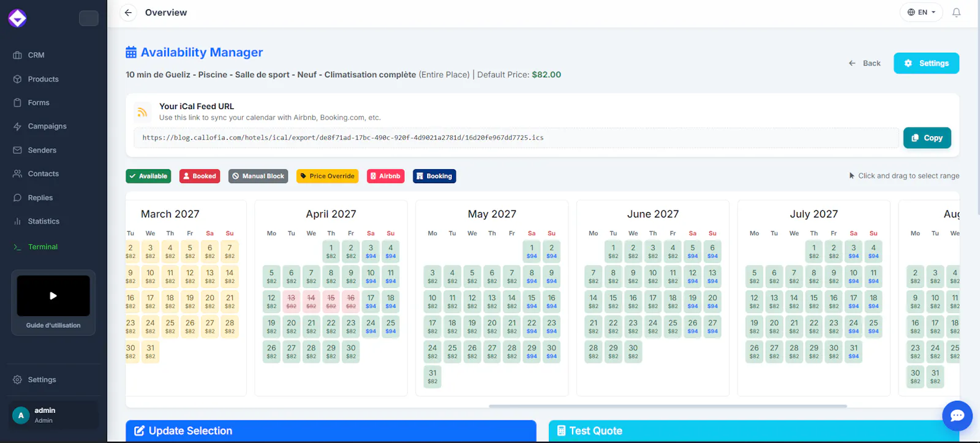Select July 31 in the calendar

pos(854,351)
